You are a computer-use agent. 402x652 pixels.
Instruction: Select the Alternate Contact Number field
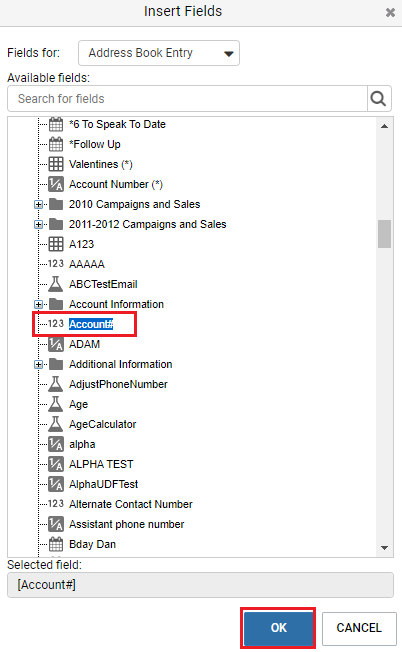(x=131, y=504)
